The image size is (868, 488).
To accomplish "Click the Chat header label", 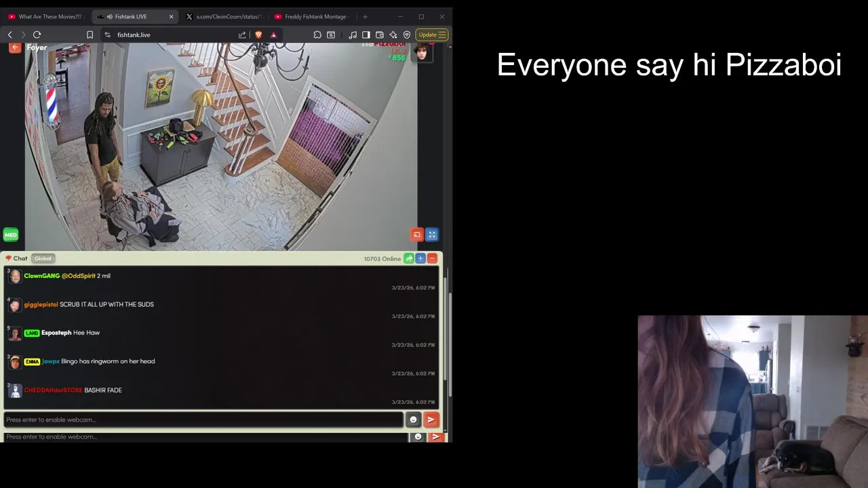I will pos(20,258).
